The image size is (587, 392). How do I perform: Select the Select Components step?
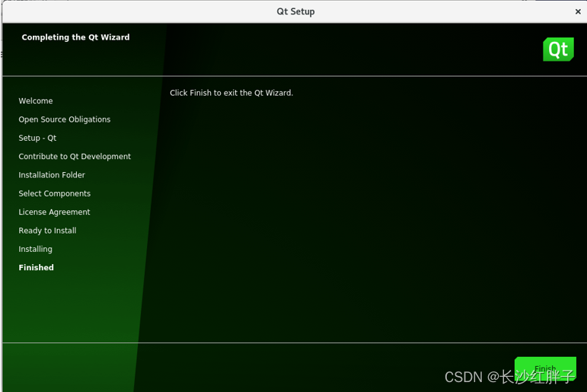(x=54, y=193)
